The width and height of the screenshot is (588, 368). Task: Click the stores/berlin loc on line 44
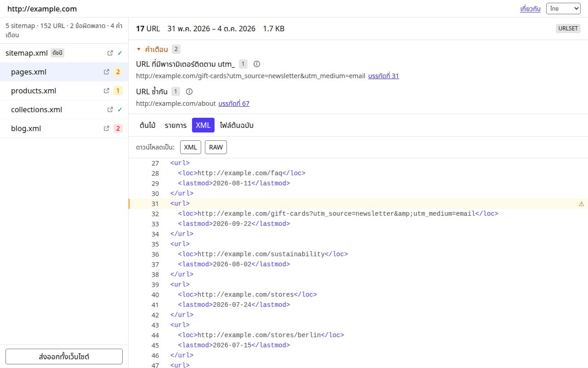point(259,335)
